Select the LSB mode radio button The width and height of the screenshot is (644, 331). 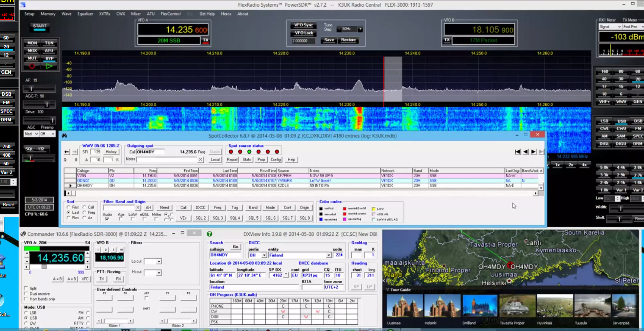[x=26, y=313]
